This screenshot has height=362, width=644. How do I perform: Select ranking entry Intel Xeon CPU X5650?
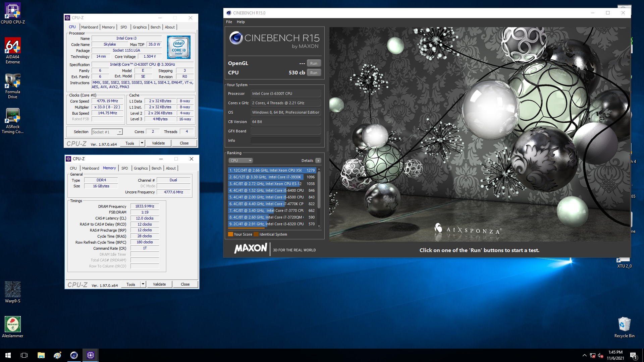(x=272, y=170)
